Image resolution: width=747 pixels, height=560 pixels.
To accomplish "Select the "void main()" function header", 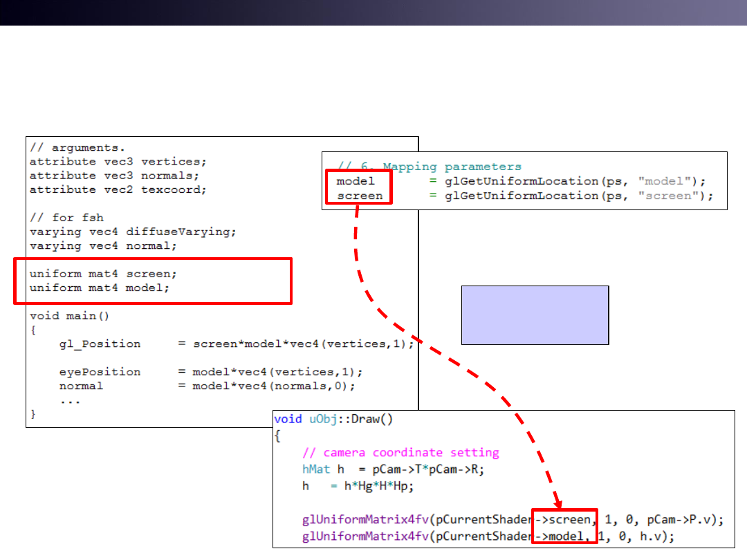I will coord(69,316).
